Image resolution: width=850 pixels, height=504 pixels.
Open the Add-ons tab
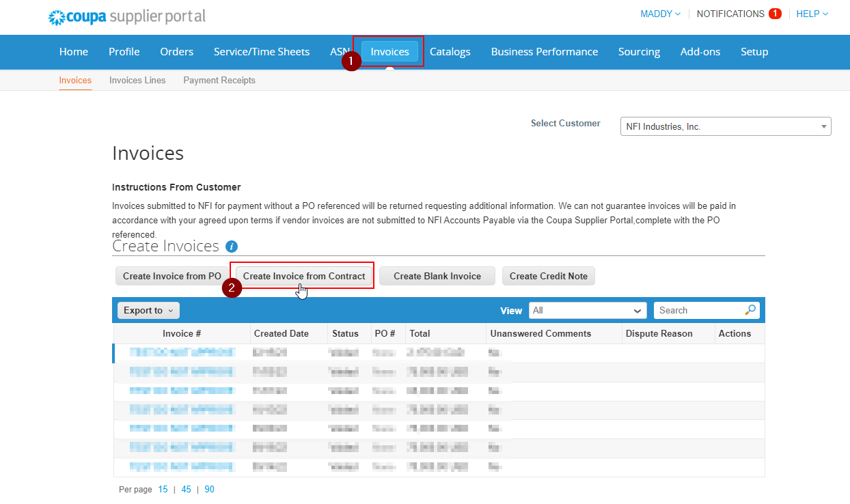tap(700, 52)
